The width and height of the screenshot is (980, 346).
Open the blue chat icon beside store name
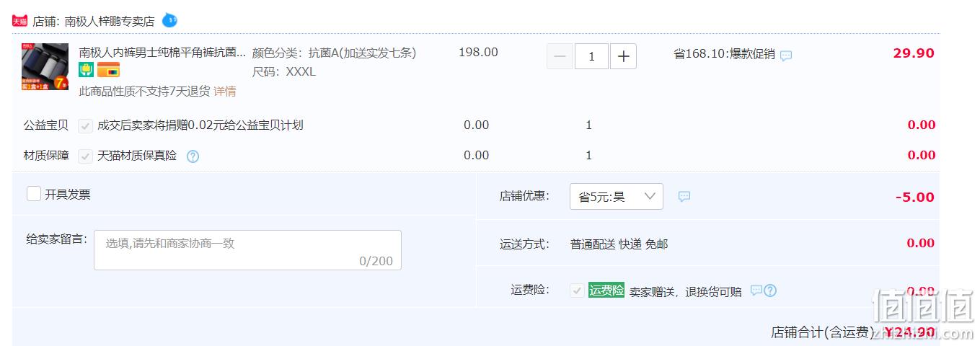click(169, 20)
